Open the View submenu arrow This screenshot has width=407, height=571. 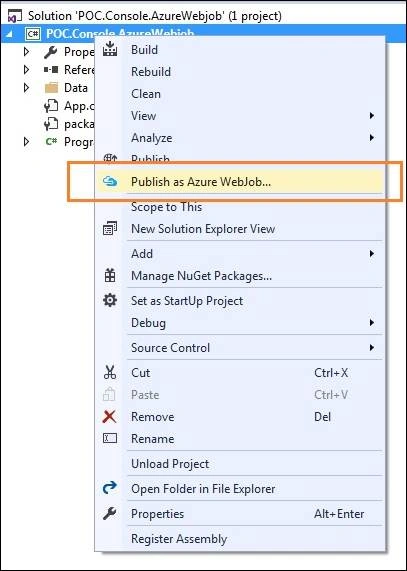(x=371, y=116)
